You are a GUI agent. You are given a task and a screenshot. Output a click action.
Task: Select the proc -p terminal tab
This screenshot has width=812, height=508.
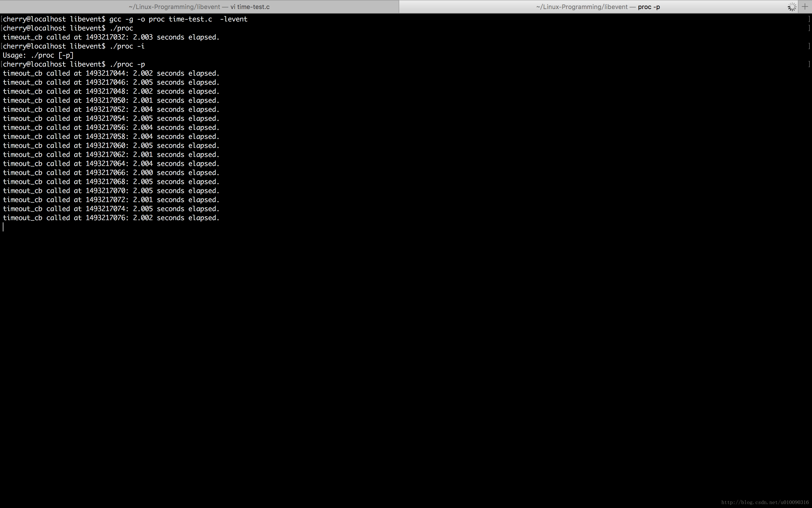point(598,7)
